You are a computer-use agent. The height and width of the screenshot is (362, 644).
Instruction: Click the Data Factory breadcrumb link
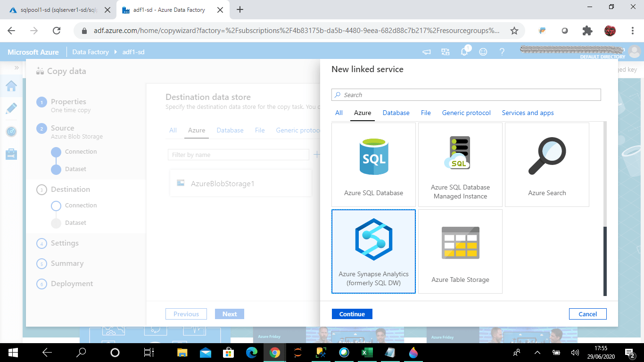[x=91, y=52]
